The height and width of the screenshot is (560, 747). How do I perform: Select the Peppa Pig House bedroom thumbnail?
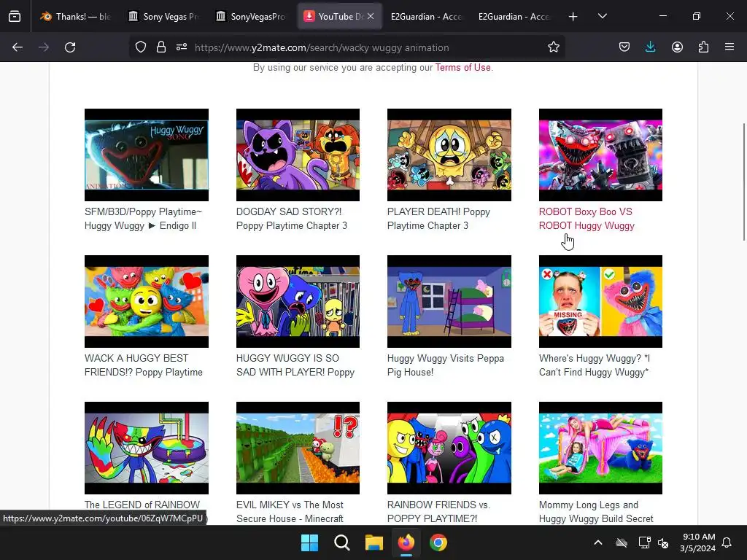click(449, 301)
